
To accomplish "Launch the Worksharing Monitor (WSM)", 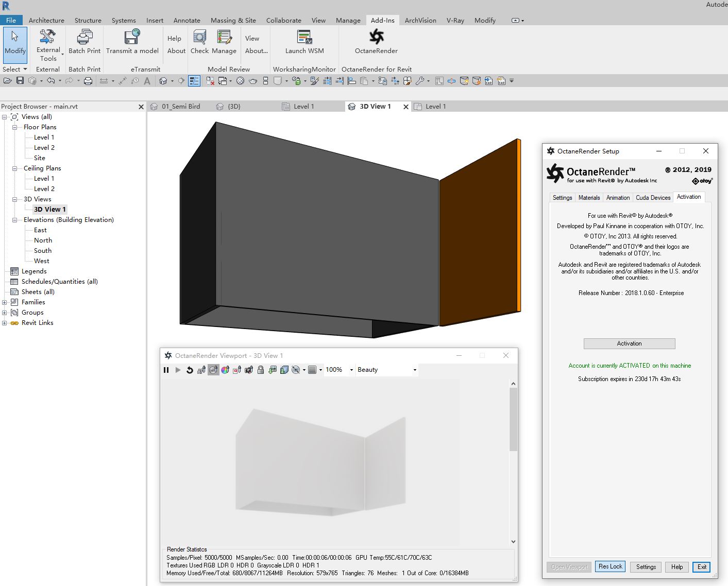I will [304, 42].
